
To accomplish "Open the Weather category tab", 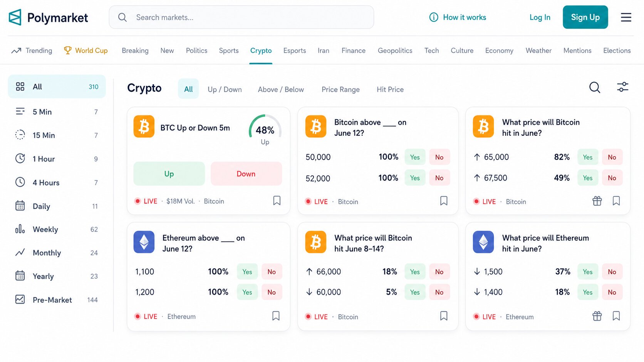I will coord(538,50).
